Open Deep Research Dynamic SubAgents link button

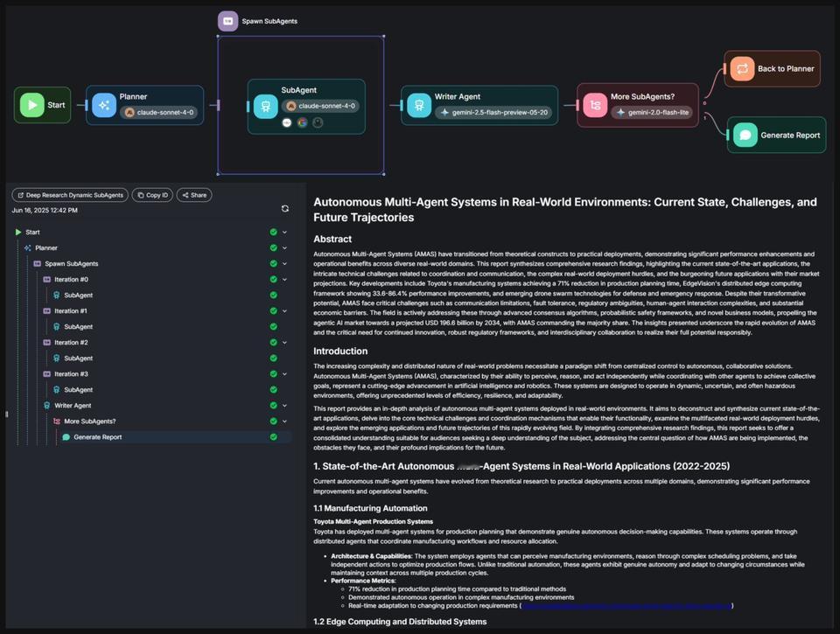click(70, 195)
